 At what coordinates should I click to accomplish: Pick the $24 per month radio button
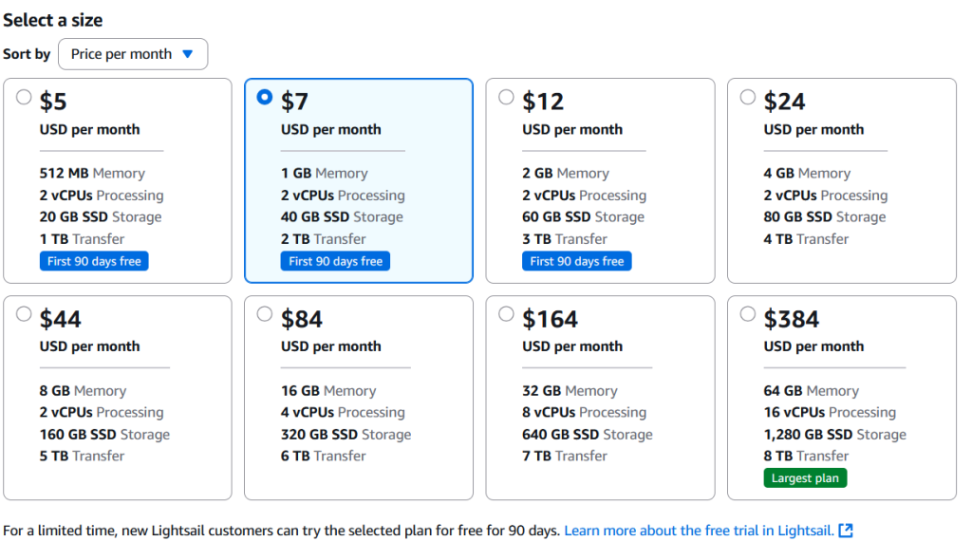748,98
